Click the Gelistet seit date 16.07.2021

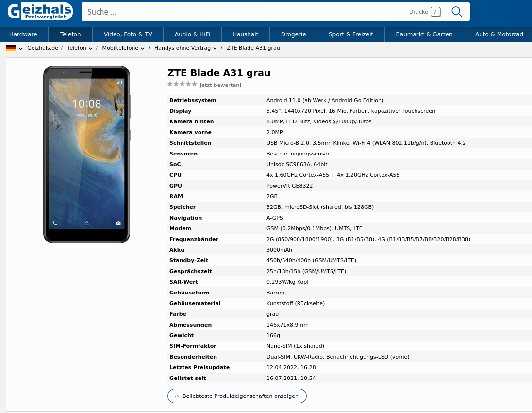pyautogui.click(x=291, y=379)
